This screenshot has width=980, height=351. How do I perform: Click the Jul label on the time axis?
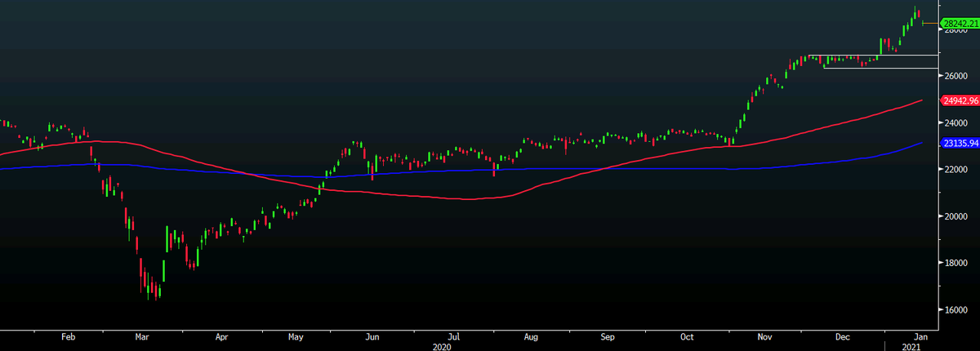(455, 335)
